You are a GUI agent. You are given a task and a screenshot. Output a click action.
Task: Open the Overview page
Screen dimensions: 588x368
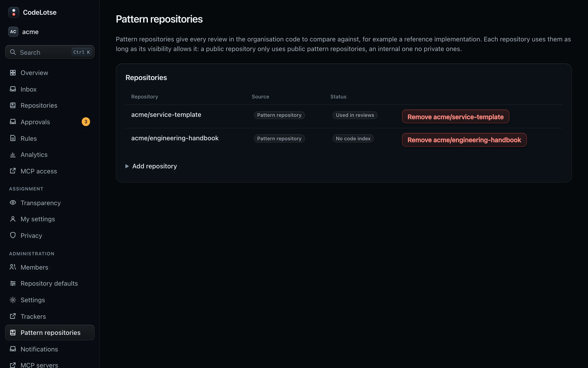(x=50, y=73)
